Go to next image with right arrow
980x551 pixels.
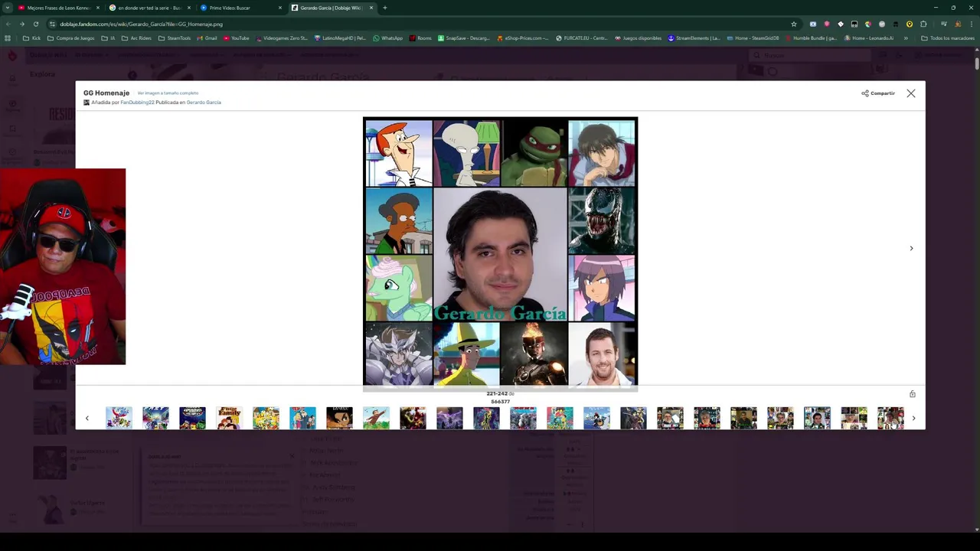pos(911,248)
